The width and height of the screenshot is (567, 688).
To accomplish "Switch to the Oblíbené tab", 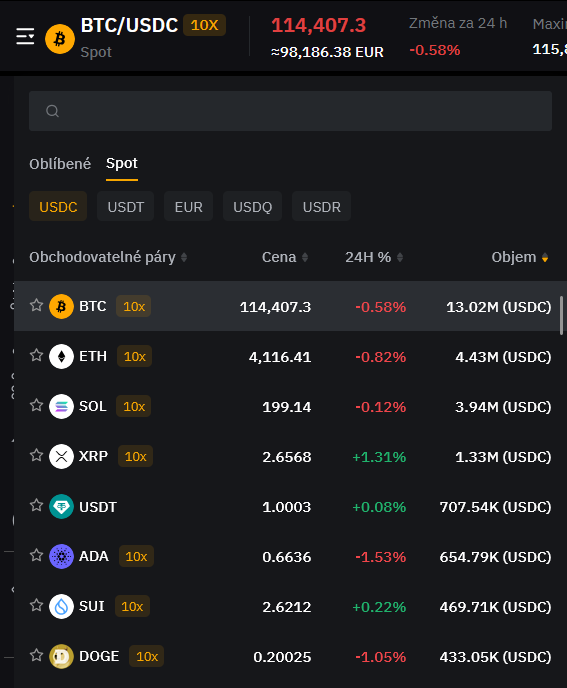I will 60,164.
